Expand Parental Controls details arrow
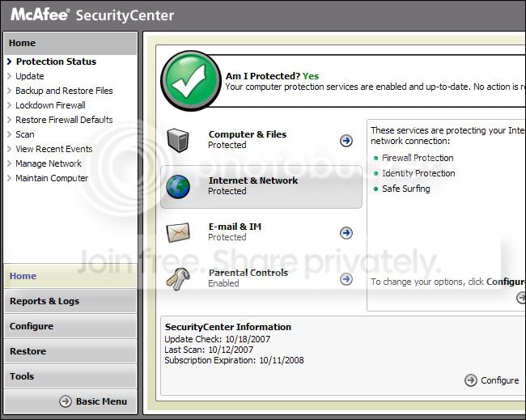The image size is (526, 420). pyautogui.click(x=346, y=278)
